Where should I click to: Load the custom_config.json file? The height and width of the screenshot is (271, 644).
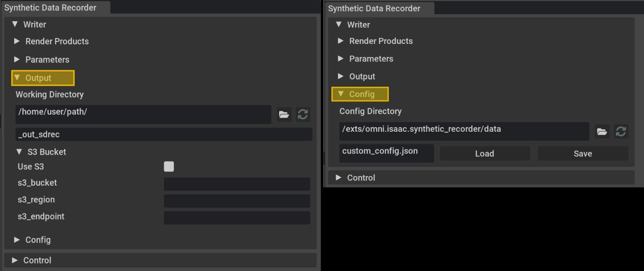[484, 153]
